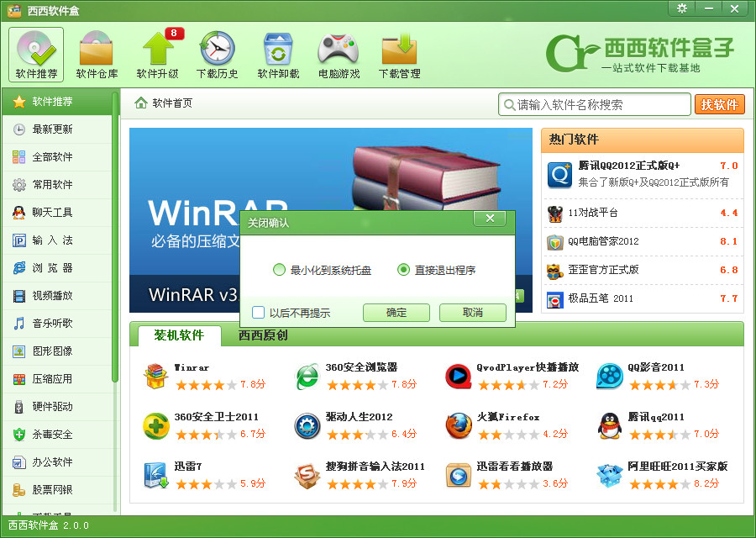Click the 腾讯qq2011 penguin icon
The width and height of the screenshot is (756, 538).
[610, 426]
